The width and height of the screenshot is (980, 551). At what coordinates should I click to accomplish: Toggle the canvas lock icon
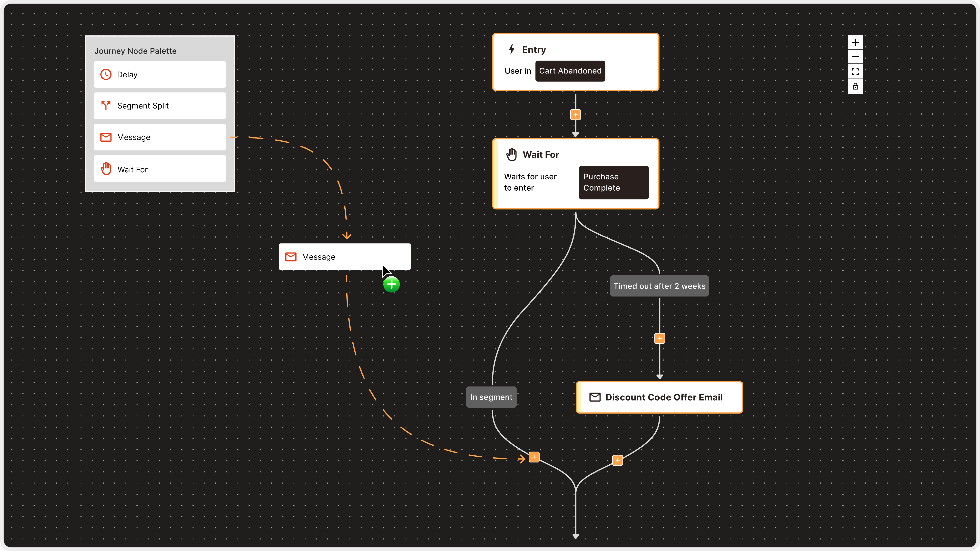855,87
